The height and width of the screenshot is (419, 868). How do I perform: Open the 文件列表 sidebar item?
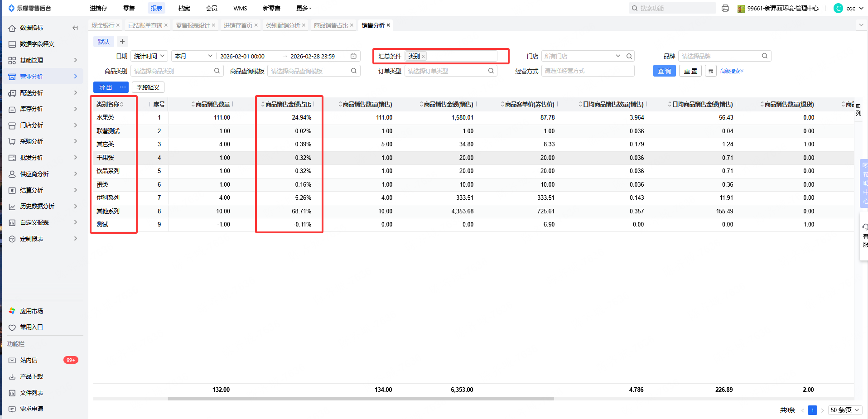tap(31, 393)
